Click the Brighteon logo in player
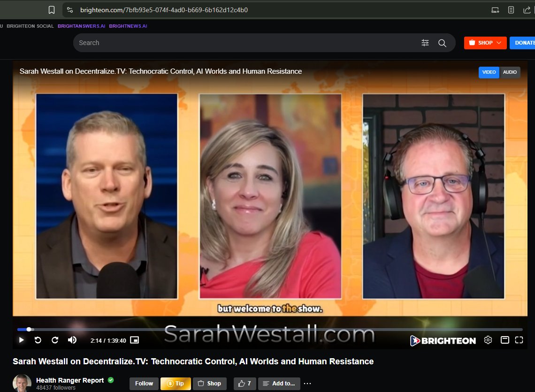535x392 pixels. pos(443,340)
